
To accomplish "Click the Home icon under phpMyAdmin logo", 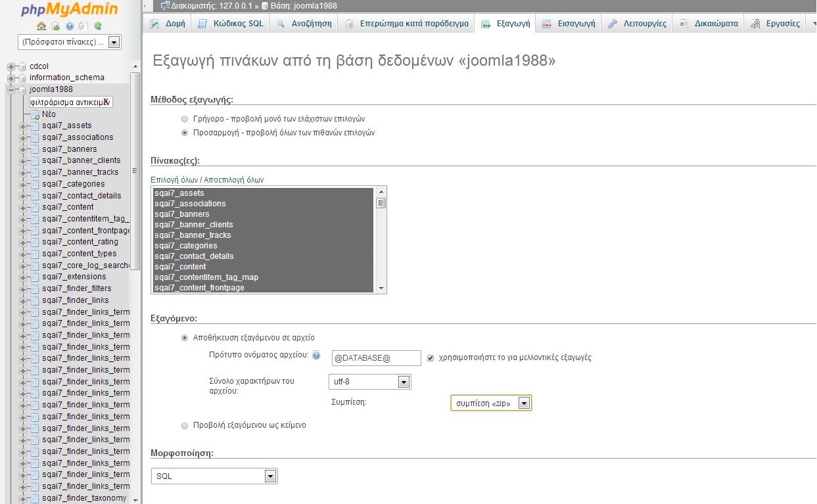I will [41, 26].
